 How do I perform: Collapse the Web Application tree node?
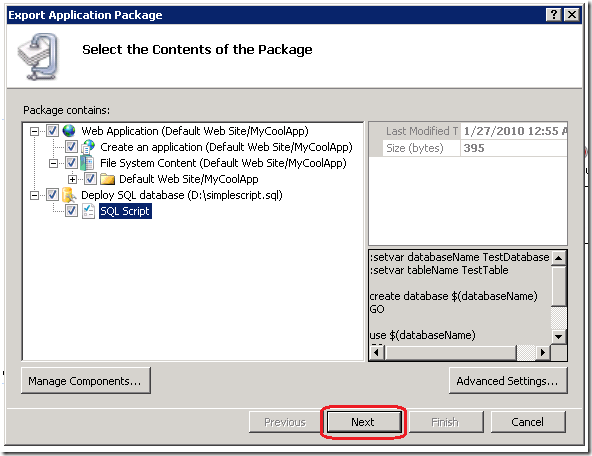[34, 131]
